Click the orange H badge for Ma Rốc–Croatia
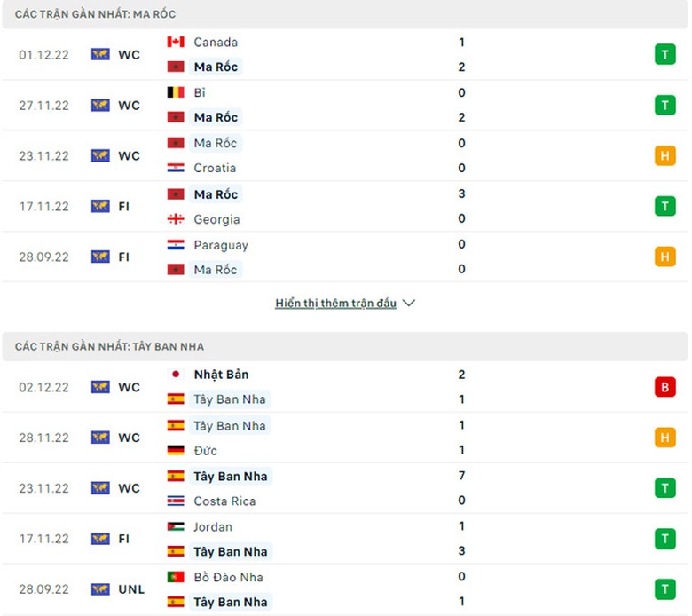 [x=664, y=155]
